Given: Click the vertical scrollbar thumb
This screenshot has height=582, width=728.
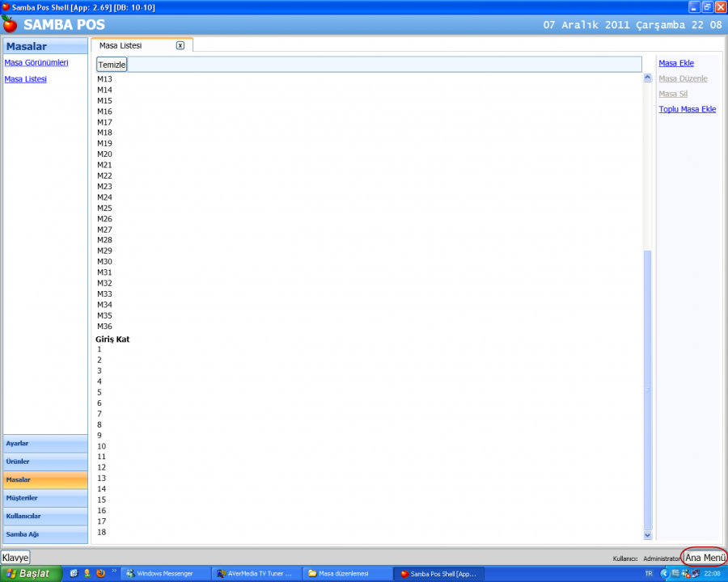Looking at the screenshot, I should 648,390.
